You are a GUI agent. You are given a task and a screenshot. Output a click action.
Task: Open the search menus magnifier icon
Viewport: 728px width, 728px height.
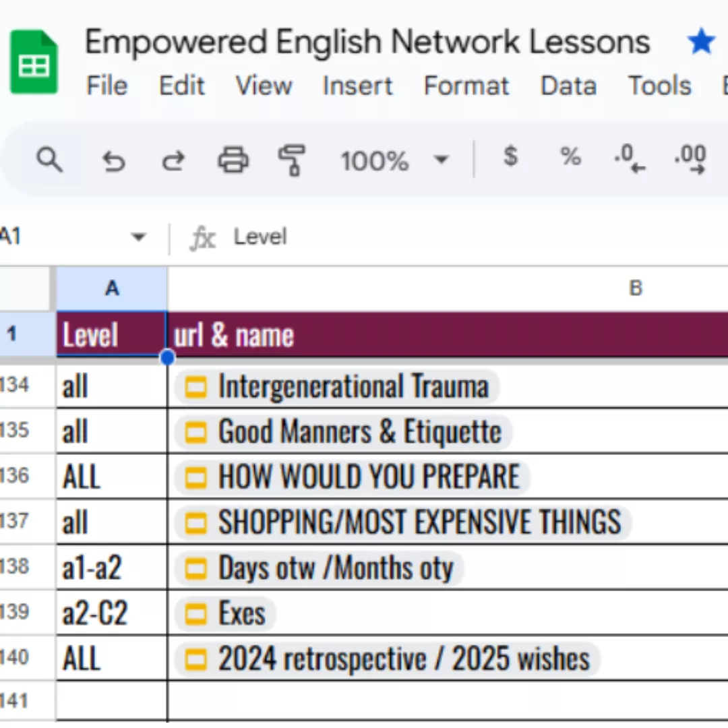(49, 160)
